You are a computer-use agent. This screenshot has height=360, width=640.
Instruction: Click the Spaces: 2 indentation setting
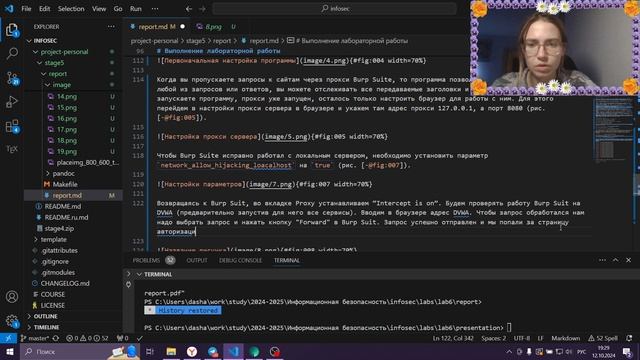[493, 338]
